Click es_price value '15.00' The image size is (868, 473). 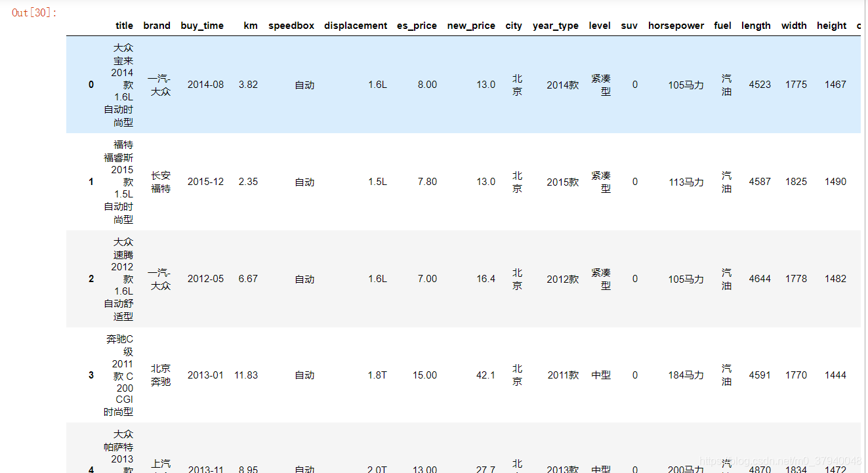pos(425,375)
